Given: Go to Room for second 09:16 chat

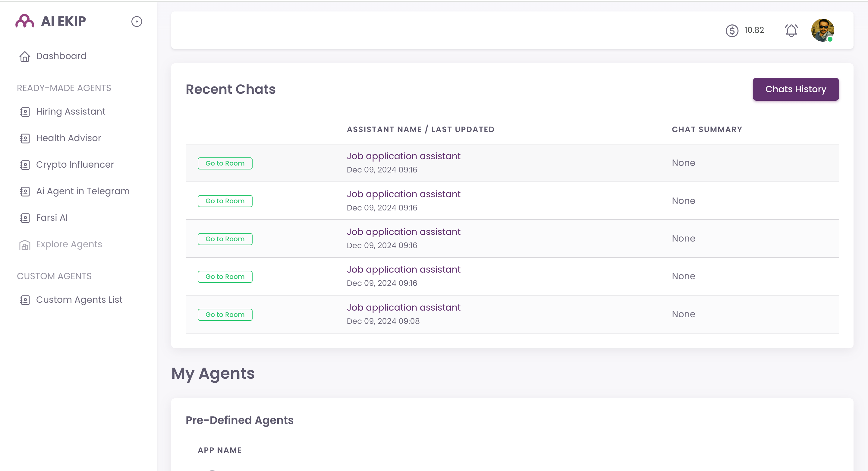Looking at the screenshot, I should [225, 201].
